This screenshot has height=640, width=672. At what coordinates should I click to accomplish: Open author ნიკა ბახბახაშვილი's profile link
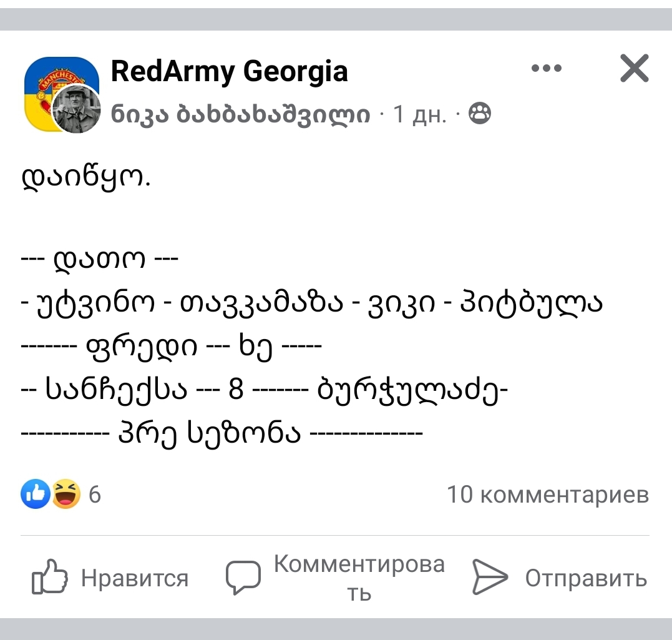[240, 114]
